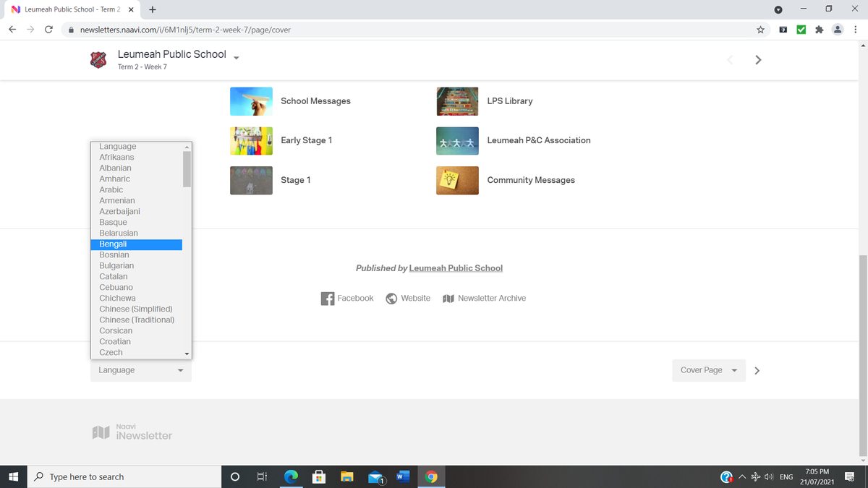Go to previous newsletter page arrow in header
The height and width of the screenshot is (488, 868).
tap(730, 60)
